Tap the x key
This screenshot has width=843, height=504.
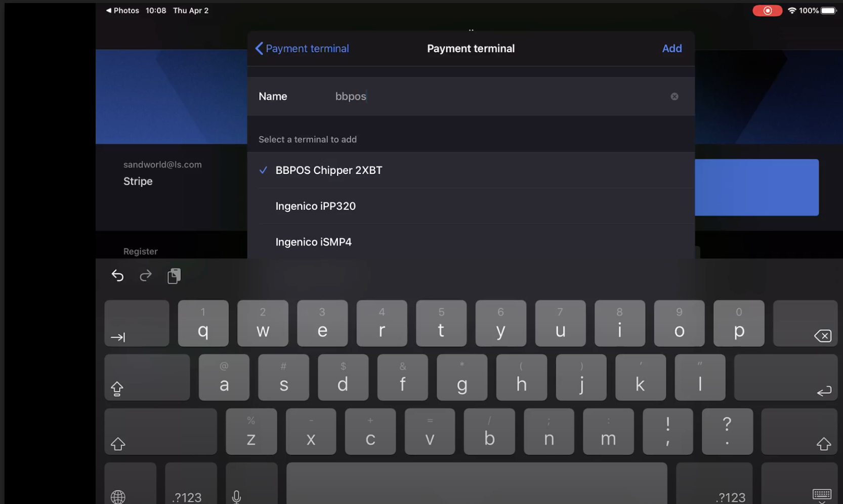coord(311,432)
